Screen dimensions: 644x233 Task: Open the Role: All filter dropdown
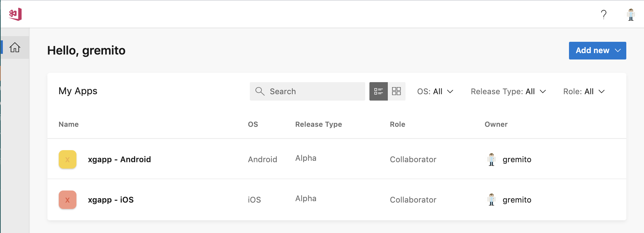tap(584, 91)
